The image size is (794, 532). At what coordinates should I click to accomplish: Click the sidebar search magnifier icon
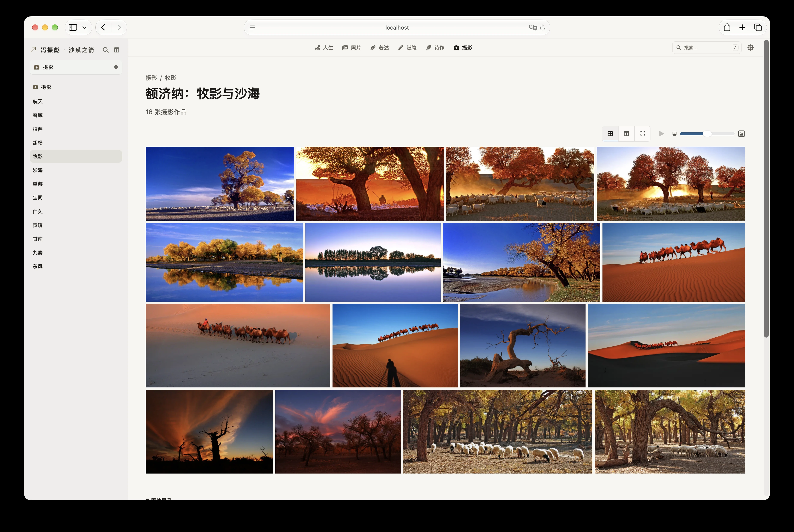pyautogui.click(x=106, y=50)
